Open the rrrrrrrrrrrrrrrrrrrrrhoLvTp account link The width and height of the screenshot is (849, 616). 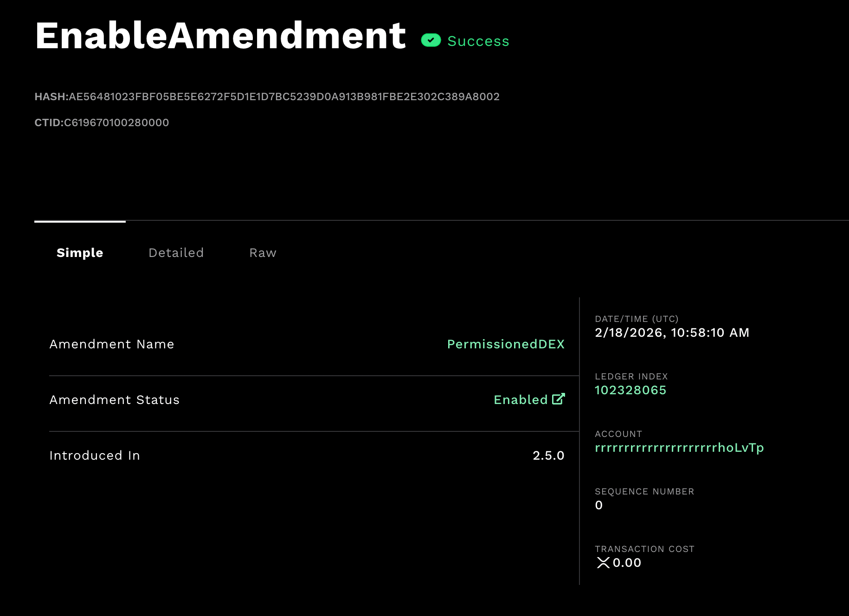pos(679,448)
